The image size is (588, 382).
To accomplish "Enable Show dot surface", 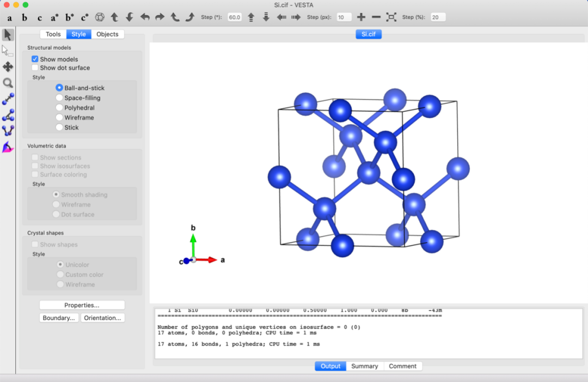I will [35, 68].
